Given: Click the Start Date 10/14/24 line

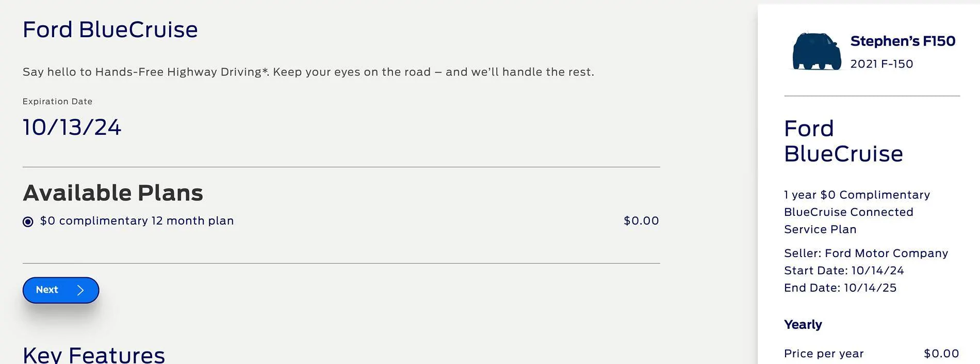Looking at the screenshot, I should pos(844,271).
